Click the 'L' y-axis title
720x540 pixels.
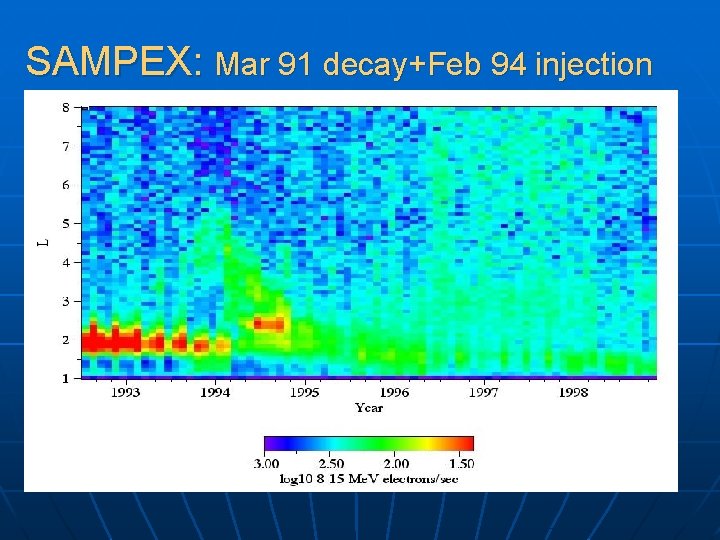click(43, 242)
